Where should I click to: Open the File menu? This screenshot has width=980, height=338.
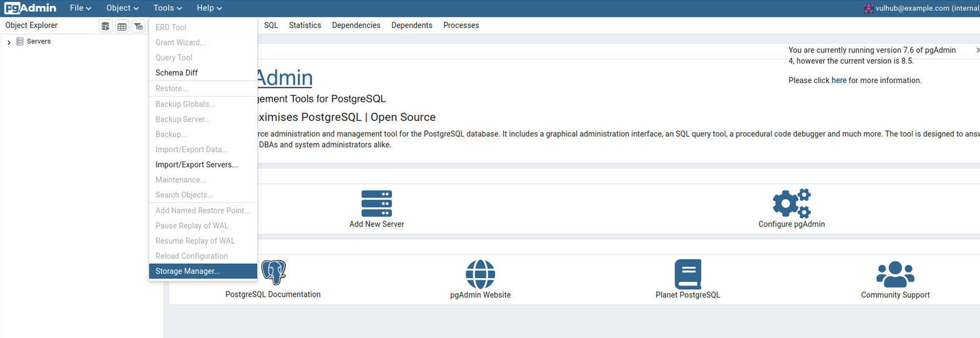pyautogui.click(x=81, y=8)
